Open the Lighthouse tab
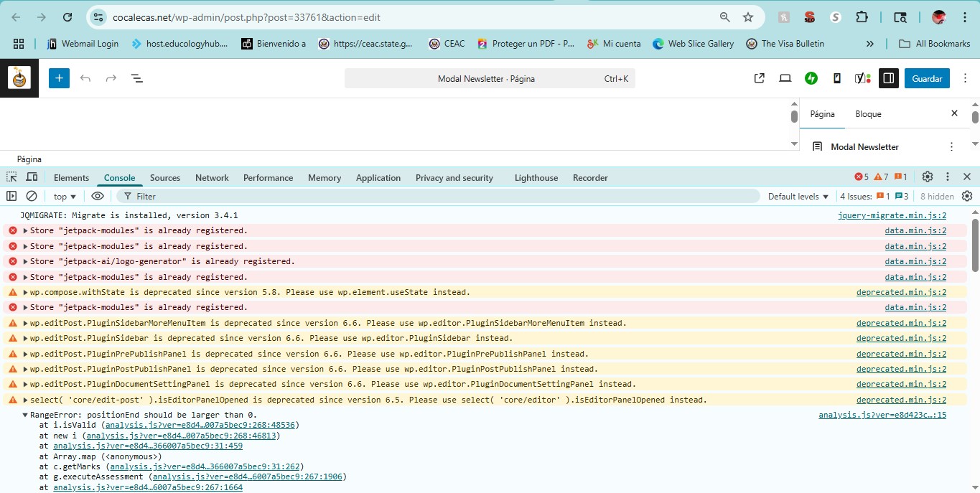The height and width of the screenshot is (493, 980). tap(536, 177)
